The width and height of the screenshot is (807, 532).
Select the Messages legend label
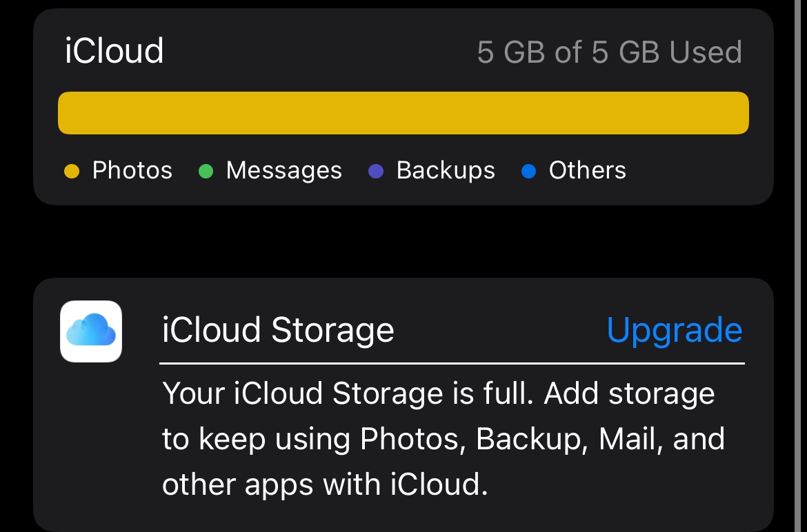[x=283, y=170]
